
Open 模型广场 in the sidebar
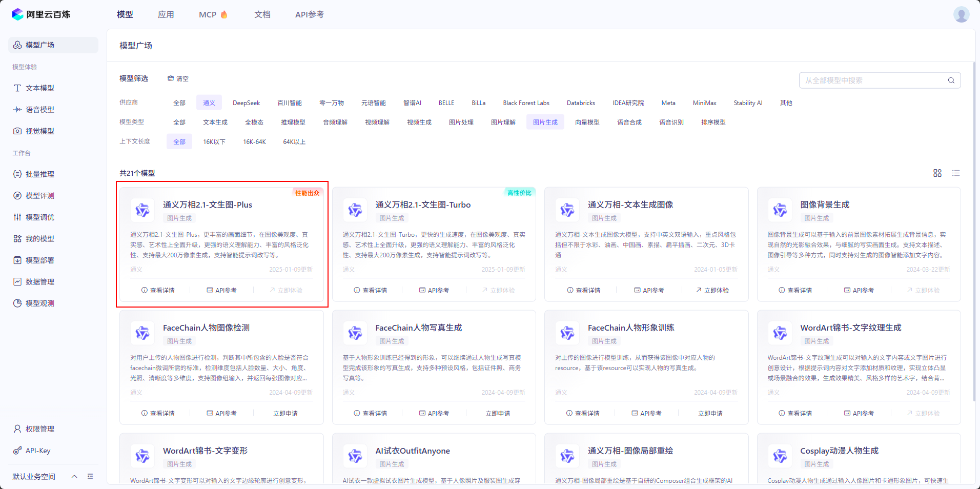[x=53, y=45]
